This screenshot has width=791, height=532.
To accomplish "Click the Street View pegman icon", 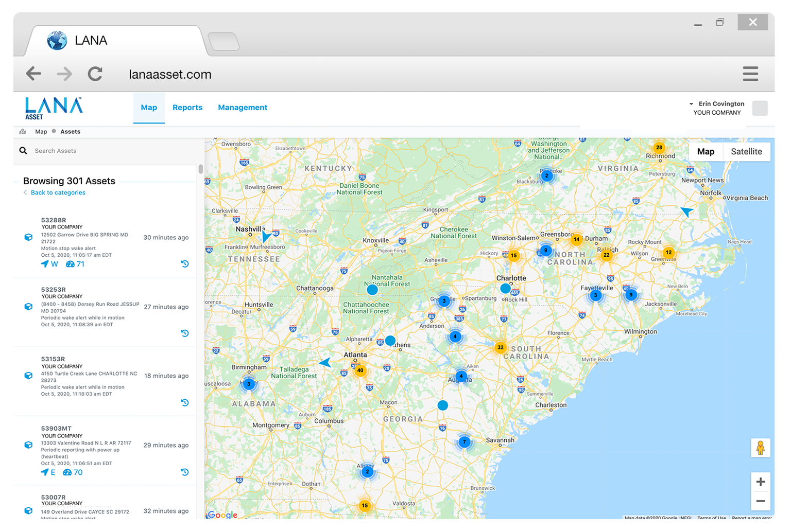I will (x=760, y=448).
